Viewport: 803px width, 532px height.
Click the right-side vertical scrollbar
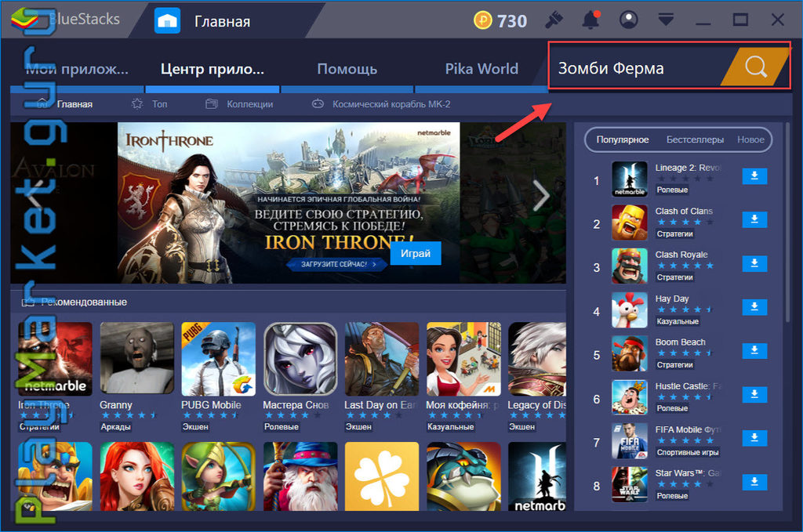[x=787, y=223]
